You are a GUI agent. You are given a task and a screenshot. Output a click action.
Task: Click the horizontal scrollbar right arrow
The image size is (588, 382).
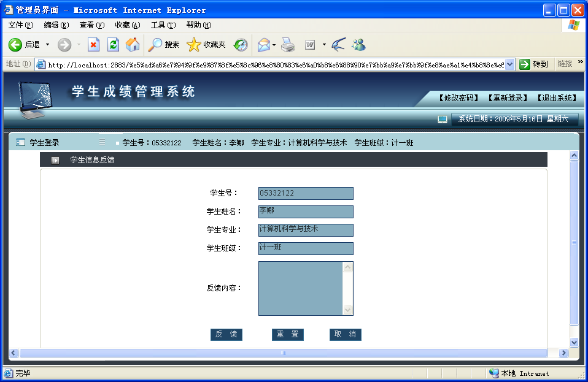pos(563,353)
